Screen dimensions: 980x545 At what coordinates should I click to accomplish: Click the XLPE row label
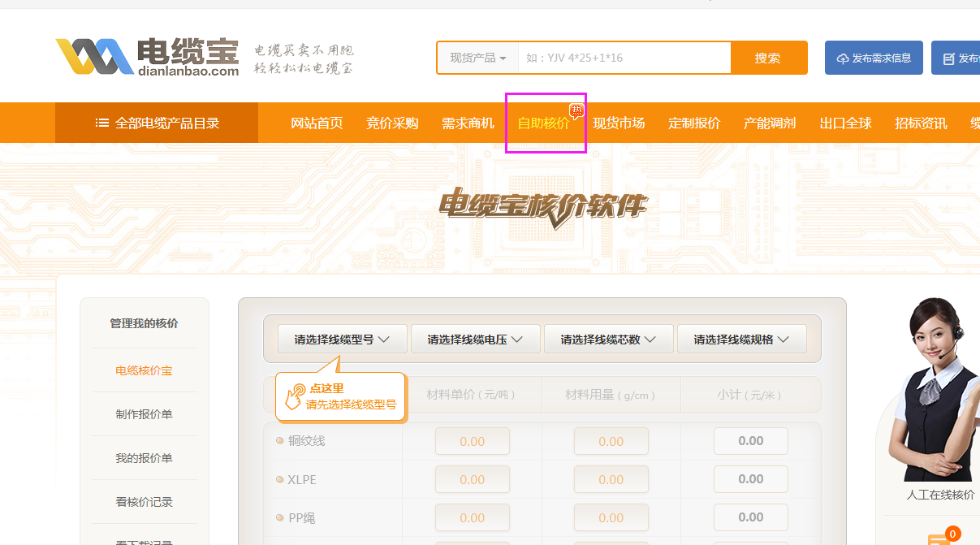tap(302, 479)
